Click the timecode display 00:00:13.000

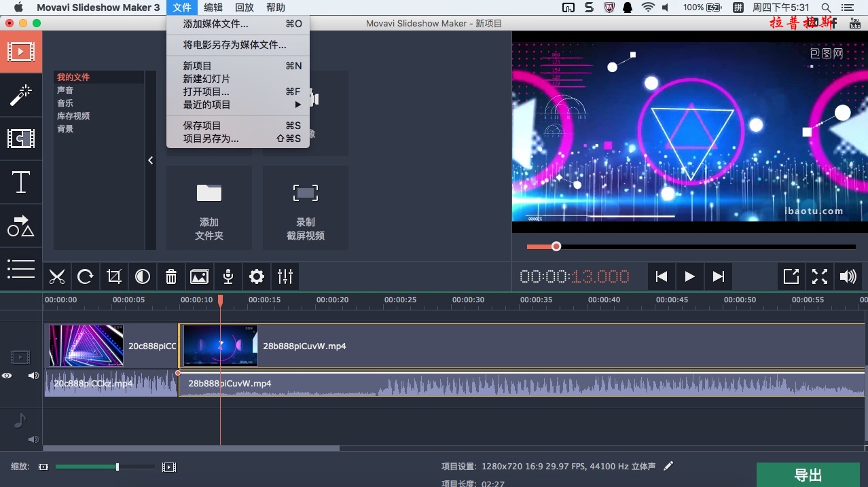coord(575,276)
